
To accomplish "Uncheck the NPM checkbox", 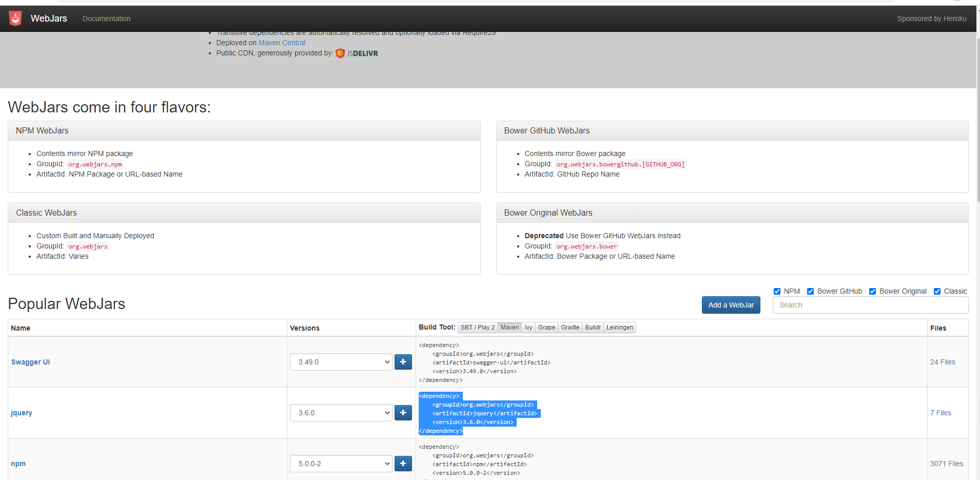I will [x=777, y=292].
